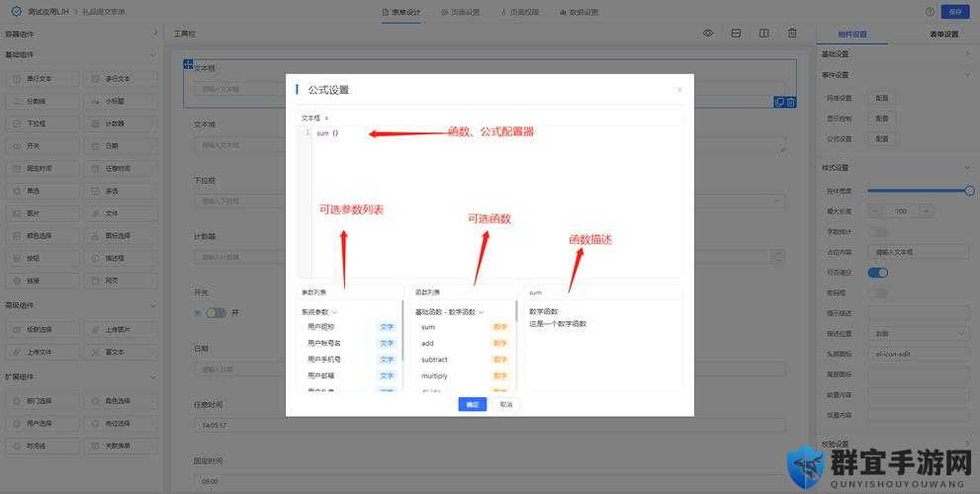Viewport: 980px width, 494px height.
Task: Click 配置 next to 同步设置
Action: (x=881, y=98)
